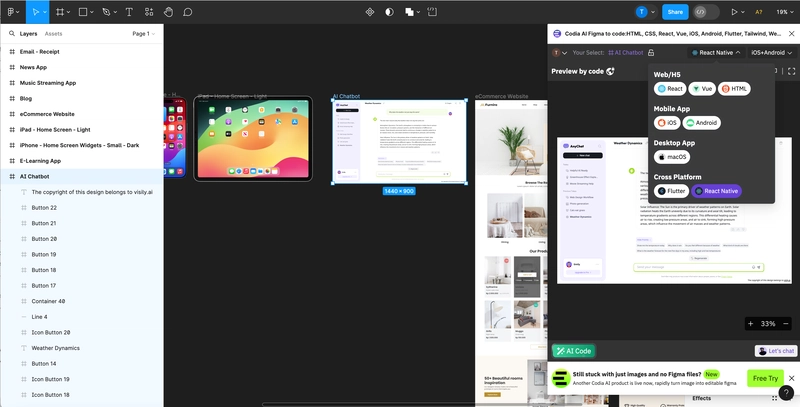800x407 pixels.
Task: Select the Comment tool
Action: 187,12
